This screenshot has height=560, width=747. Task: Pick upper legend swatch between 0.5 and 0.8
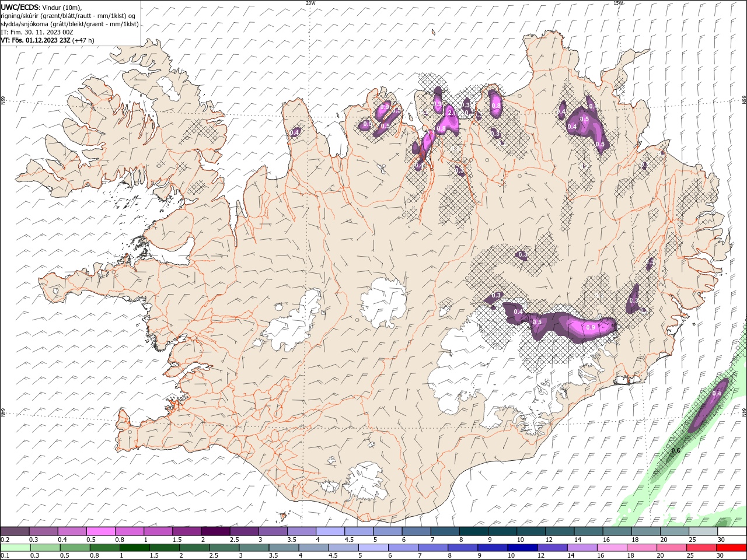[x=100, y=531]
